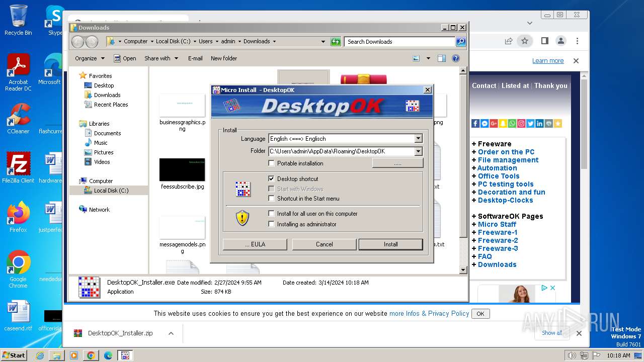Click the volume icon in system tray
The image size is (644, 362).
[x=572, y=355]
